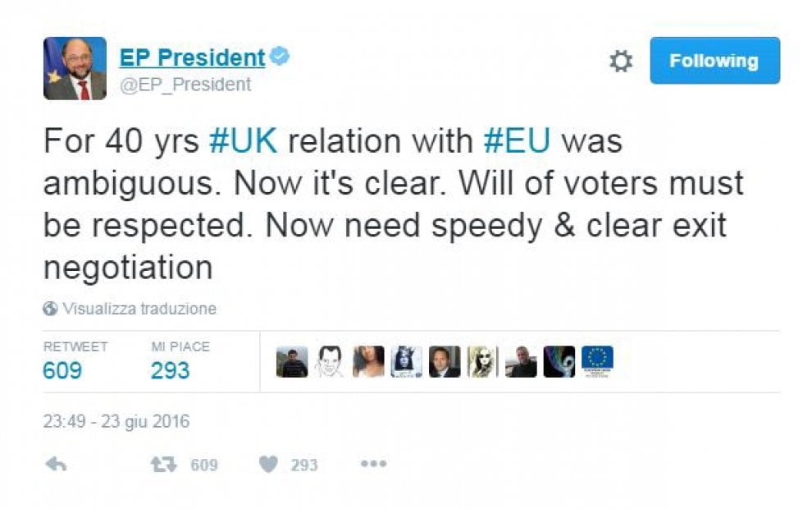
Task: Open the gear settings dropdown
Action: [x=620, y=62]
